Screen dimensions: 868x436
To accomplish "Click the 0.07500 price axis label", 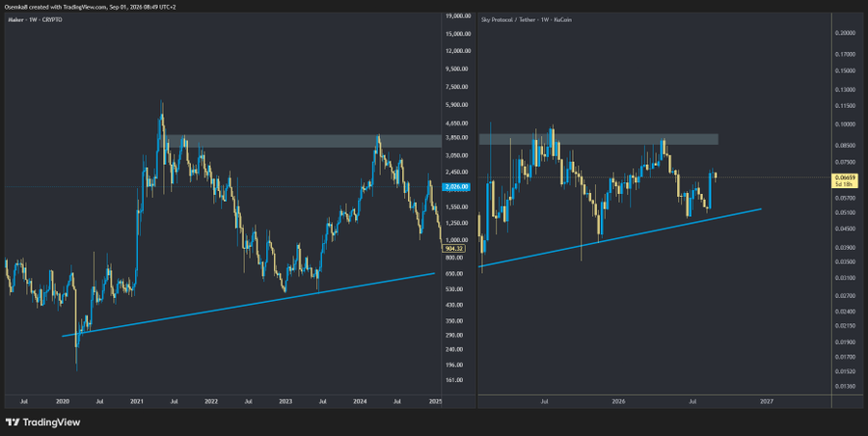I will click(845, 162).
